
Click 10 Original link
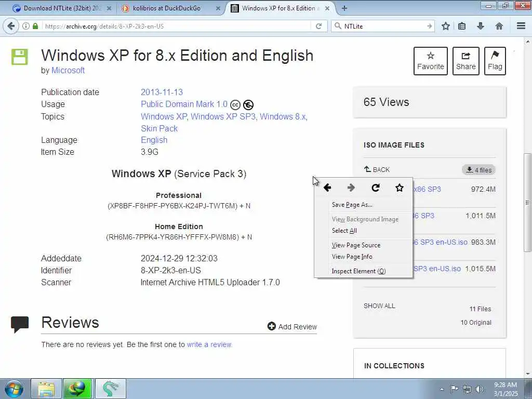click(476, 322)
